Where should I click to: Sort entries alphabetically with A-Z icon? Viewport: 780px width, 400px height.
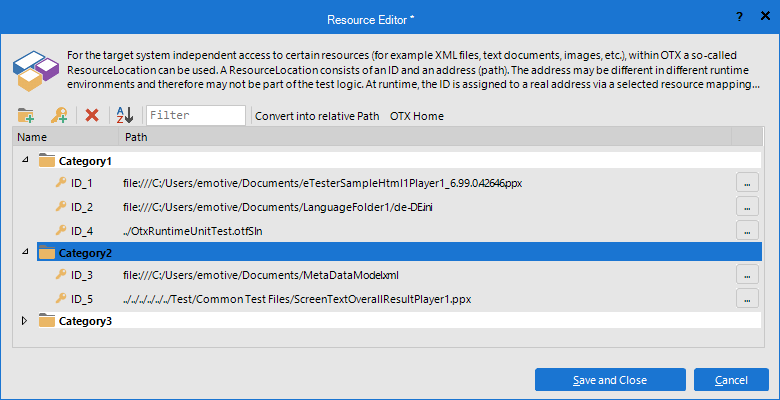click(125, 115)
